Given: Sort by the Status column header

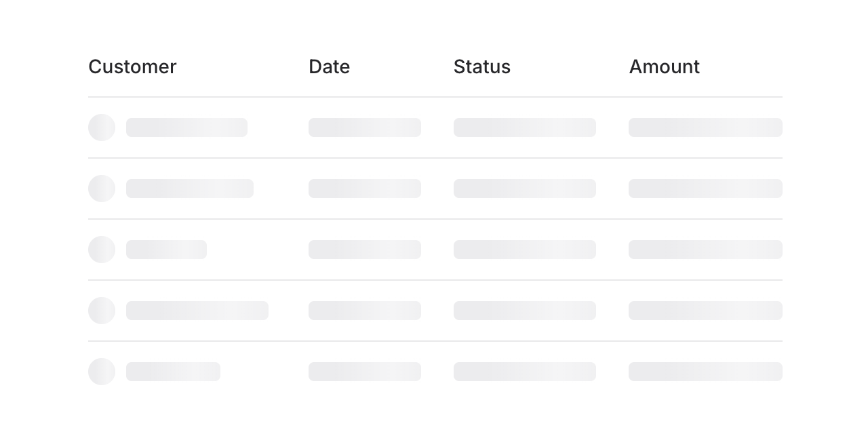Looking at the screenshot, I should point(482,66).
